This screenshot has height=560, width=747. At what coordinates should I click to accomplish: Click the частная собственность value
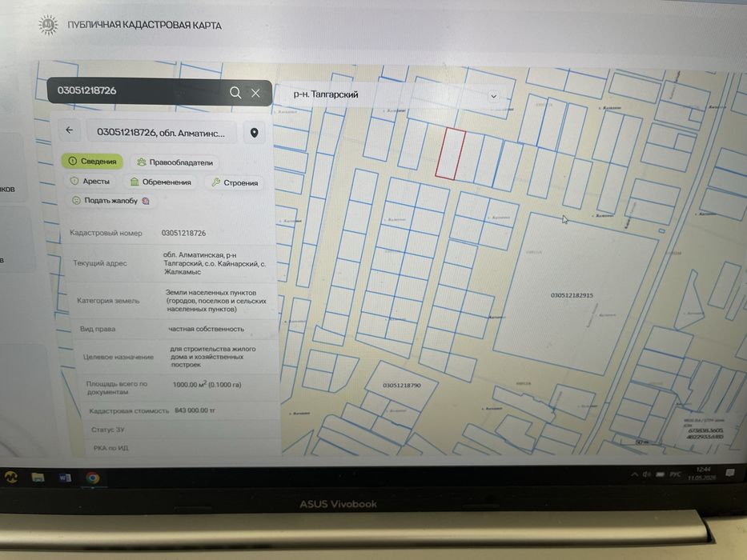click(x=207, y=329)
